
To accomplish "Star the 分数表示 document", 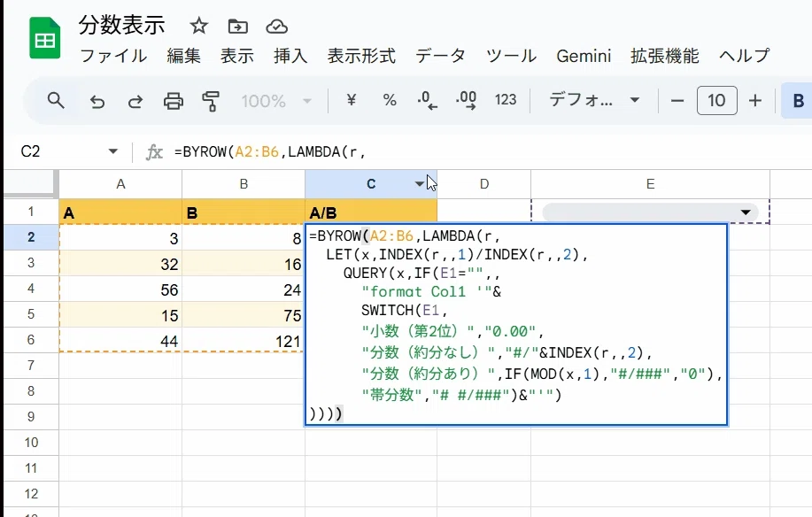I will tap(199, 26).
